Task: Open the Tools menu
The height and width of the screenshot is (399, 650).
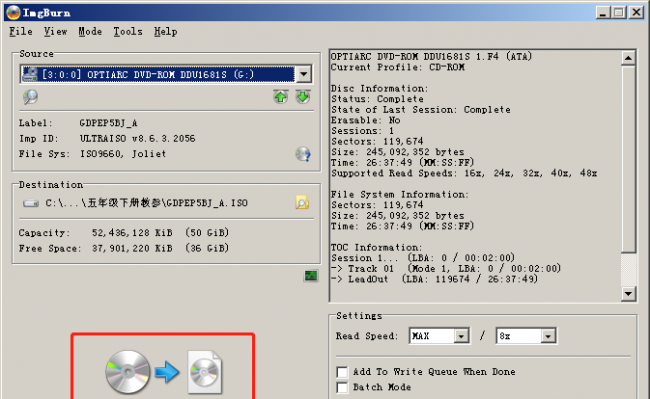Action: click(x=128, y=31)
